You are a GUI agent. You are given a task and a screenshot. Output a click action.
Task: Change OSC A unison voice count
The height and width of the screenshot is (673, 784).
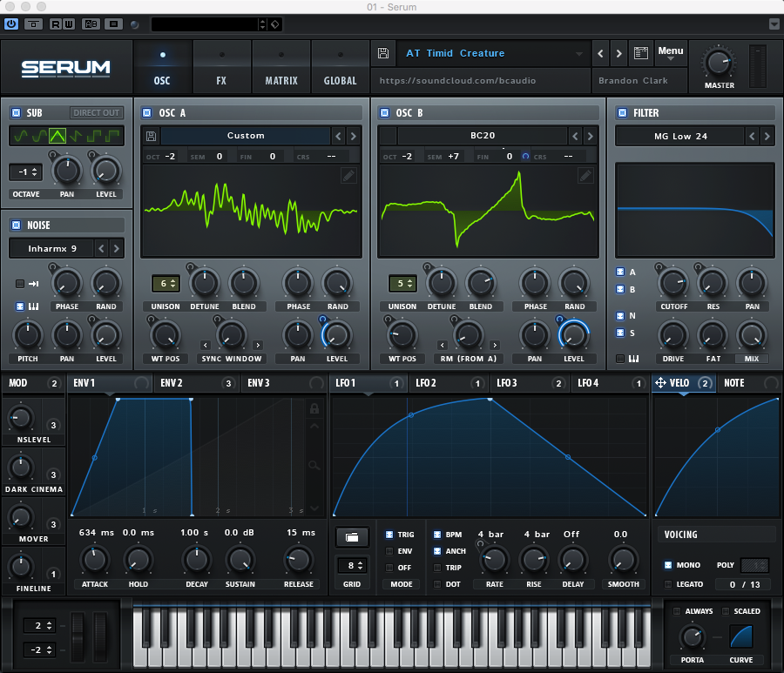coord(166,284)
